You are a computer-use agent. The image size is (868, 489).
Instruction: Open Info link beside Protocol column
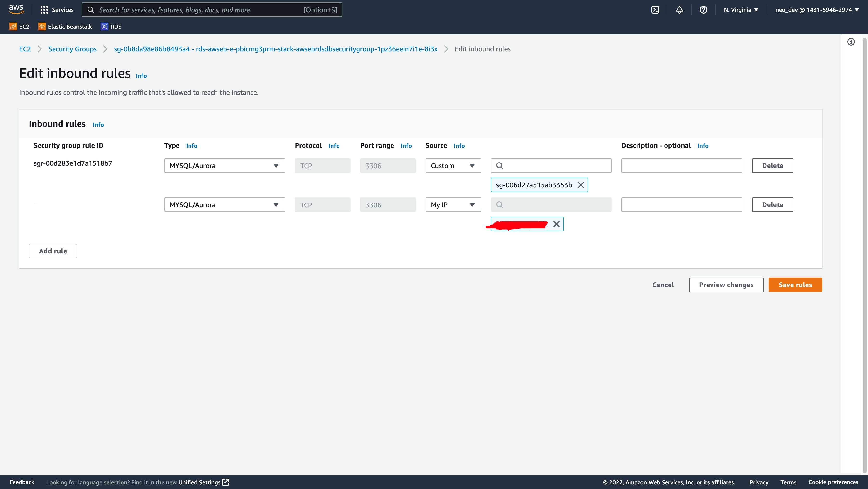click(x=334, y=146)
